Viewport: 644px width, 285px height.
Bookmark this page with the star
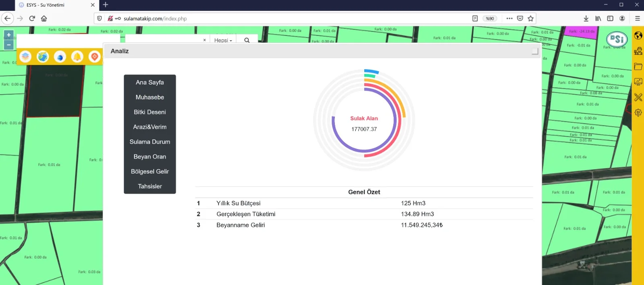(530, 19)
